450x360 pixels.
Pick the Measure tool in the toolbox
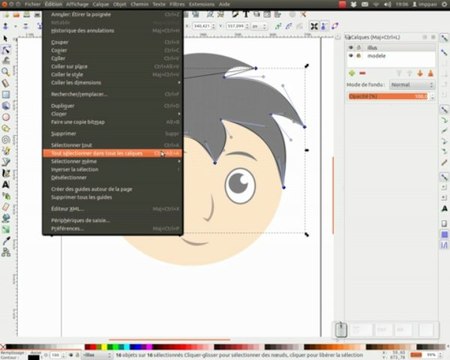(x=6, y=83)
